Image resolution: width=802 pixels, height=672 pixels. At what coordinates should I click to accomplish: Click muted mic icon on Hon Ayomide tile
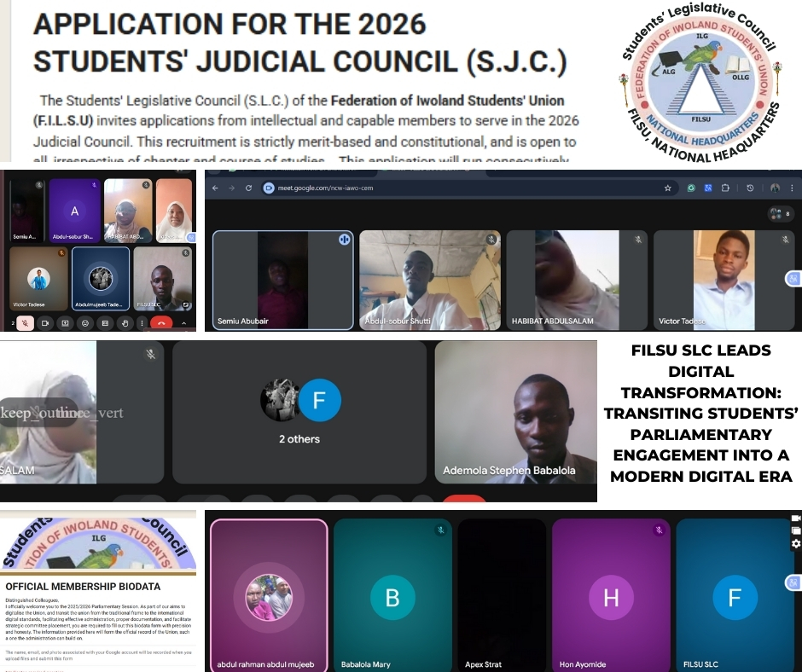660,530
